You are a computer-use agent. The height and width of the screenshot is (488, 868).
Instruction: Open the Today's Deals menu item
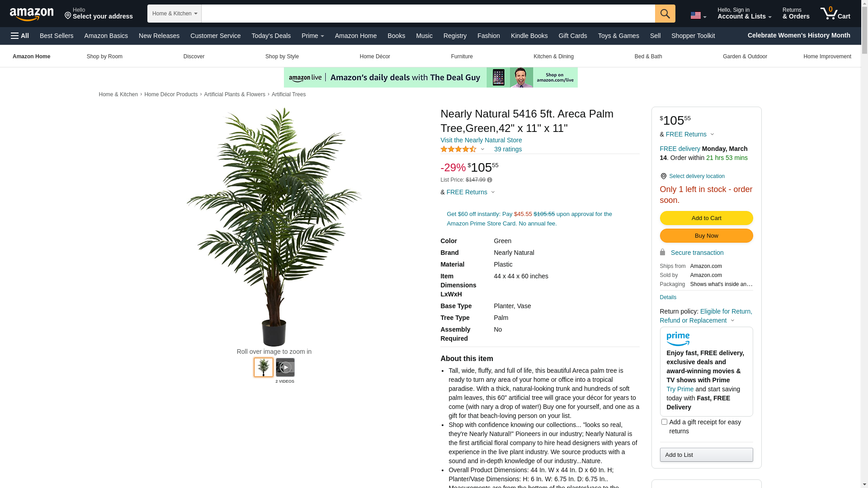[271, 36]
